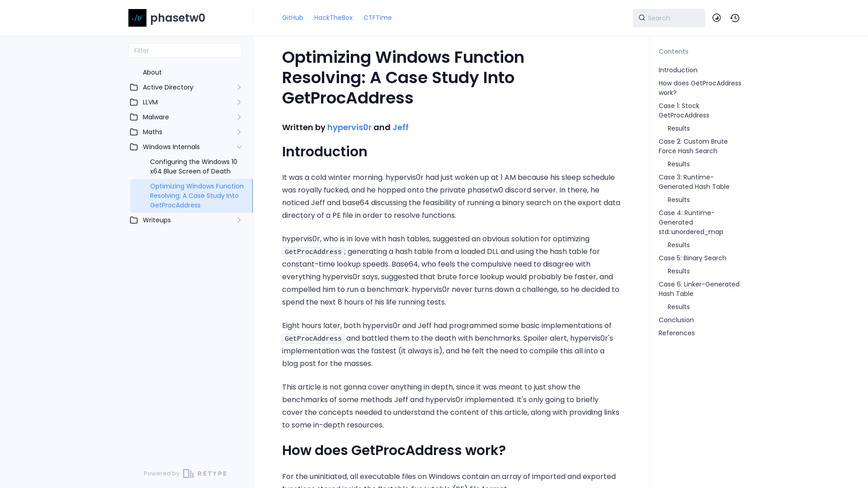868x488 pixels.
Task: Jump to Case 1: Stock GetProcAddress
Action: tap(684, 110)
